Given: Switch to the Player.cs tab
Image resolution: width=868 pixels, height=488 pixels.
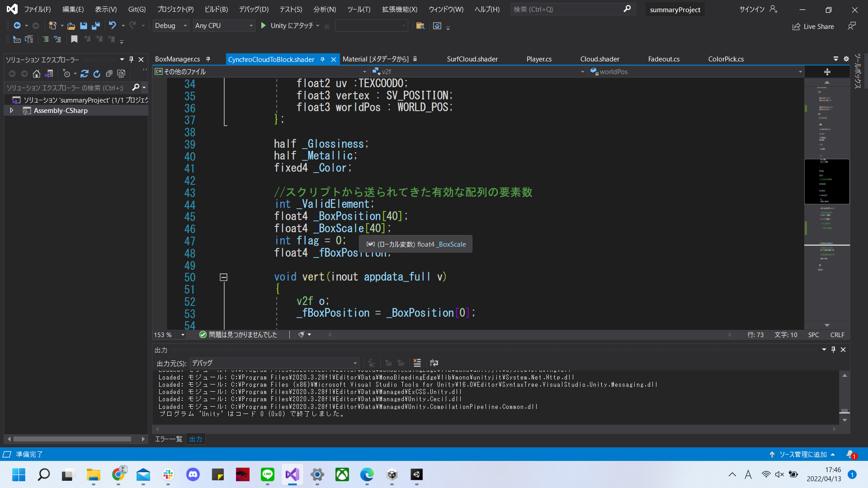Looking at the screenshot, I should 539,59.
